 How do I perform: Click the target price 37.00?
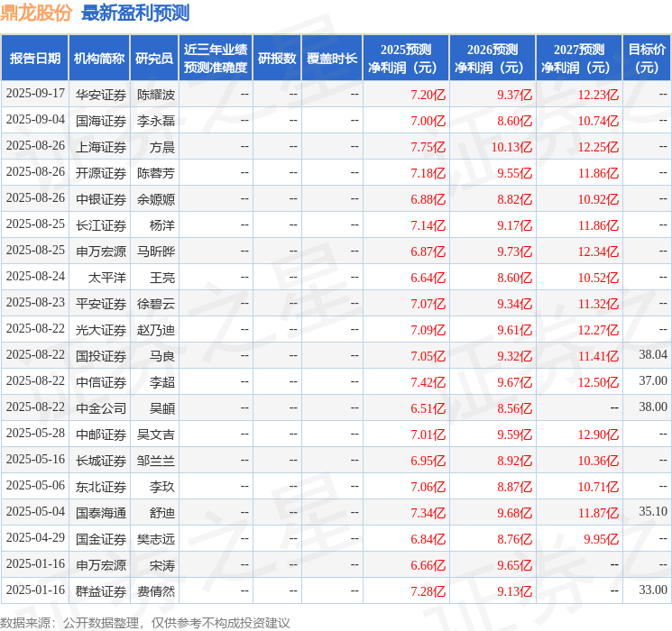point(653,380)
